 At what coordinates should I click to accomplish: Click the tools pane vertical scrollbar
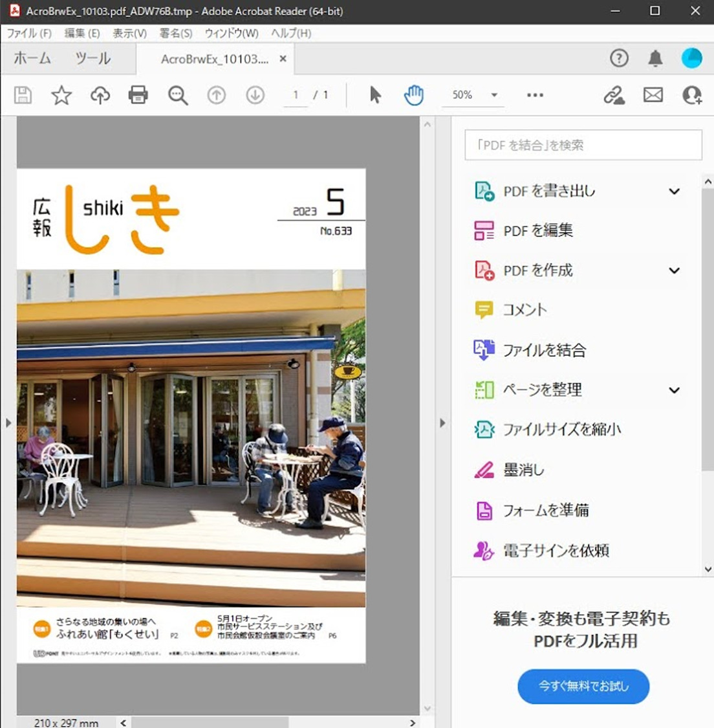(708, 329)
